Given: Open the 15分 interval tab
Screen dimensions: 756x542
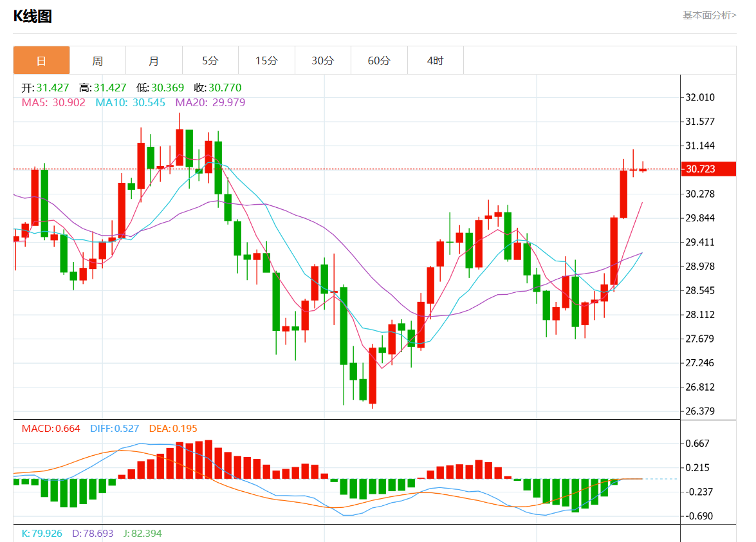Looking at the screenshot, I should 266,61.
